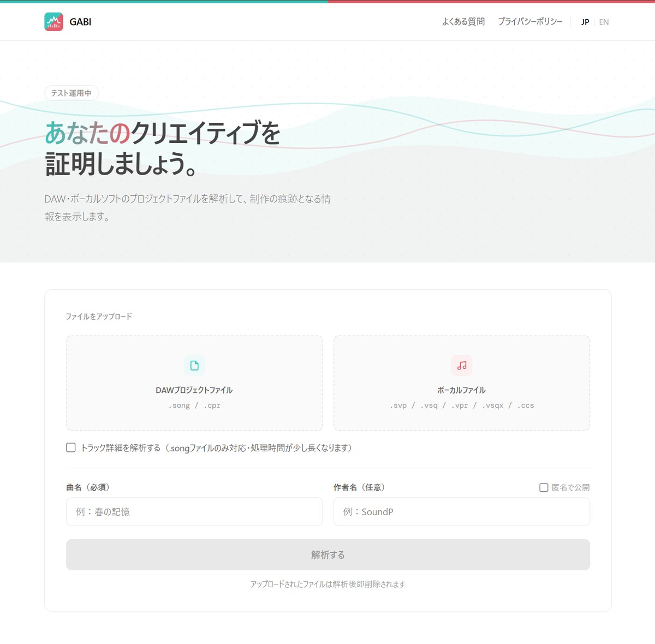
Task: Click the .song / .cpr format text
Action: click(x=194, y=406)
